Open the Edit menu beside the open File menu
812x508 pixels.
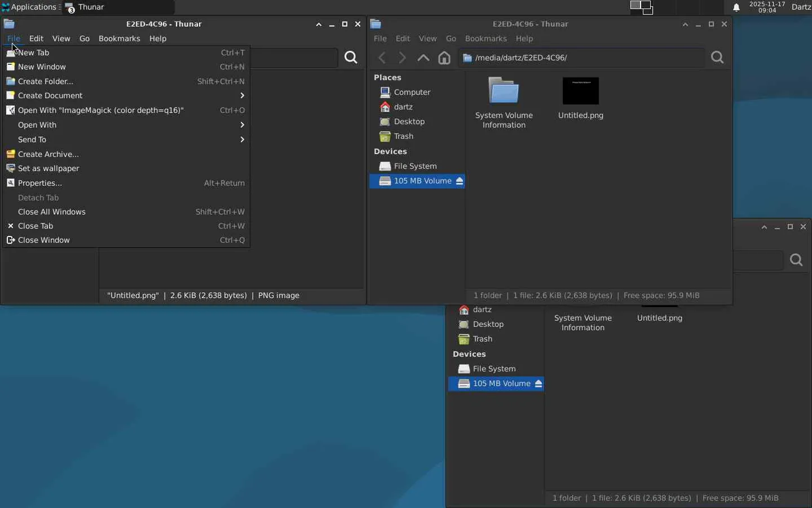[x=36, y=38]
